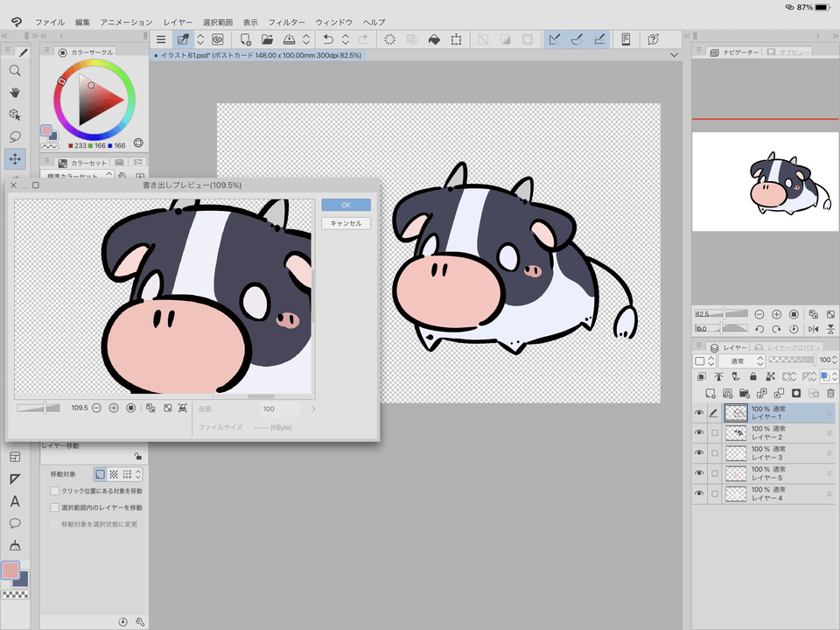Viewport: 840px width, 630px height.
Task: Expand the document tab chevron
Action: point(674,55)
